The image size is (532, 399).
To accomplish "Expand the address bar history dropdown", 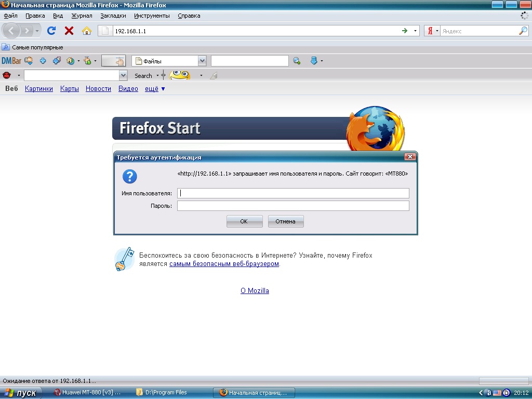I will pos(416,31).
